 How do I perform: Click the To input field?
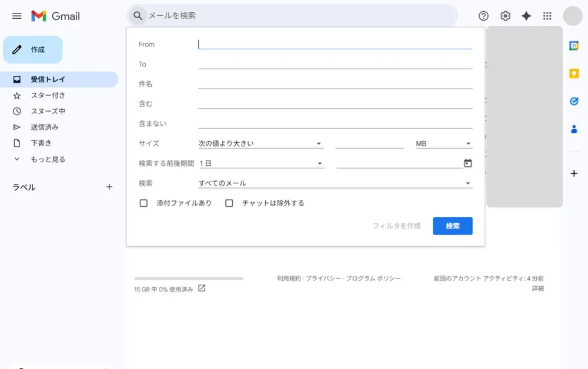(x=335, y=64)
